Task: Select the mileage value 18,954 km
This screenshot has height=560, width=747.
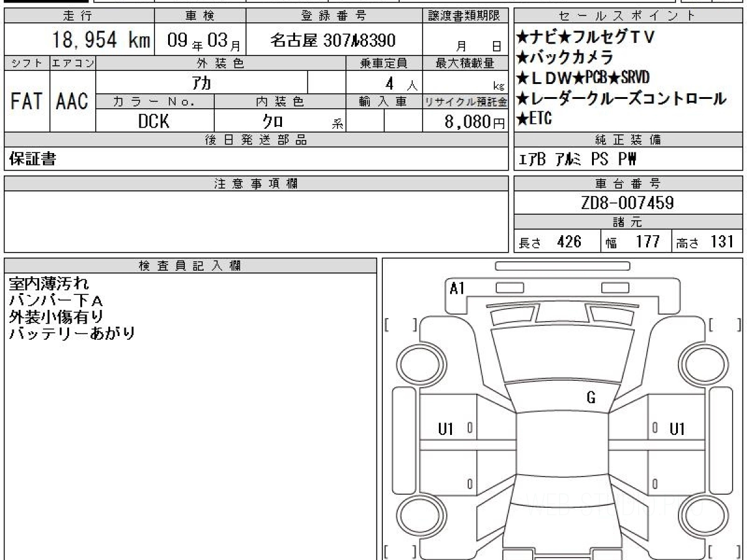Action: click(101, 41)
